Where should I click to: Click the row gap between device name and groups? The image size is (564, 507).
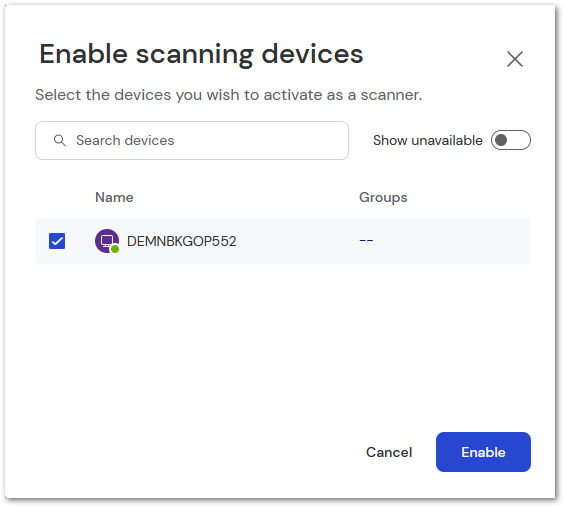[x=297, y=241]
